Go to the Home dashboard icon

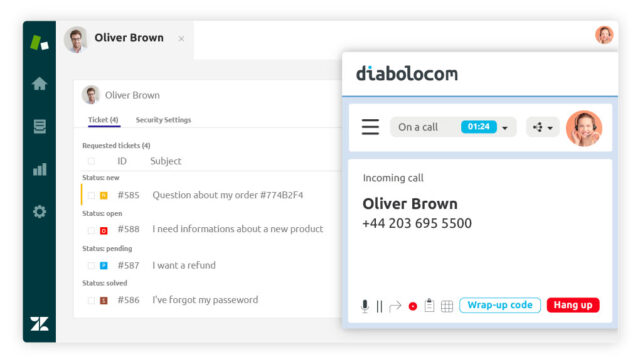pyautogui.click(x=40, y=84)
